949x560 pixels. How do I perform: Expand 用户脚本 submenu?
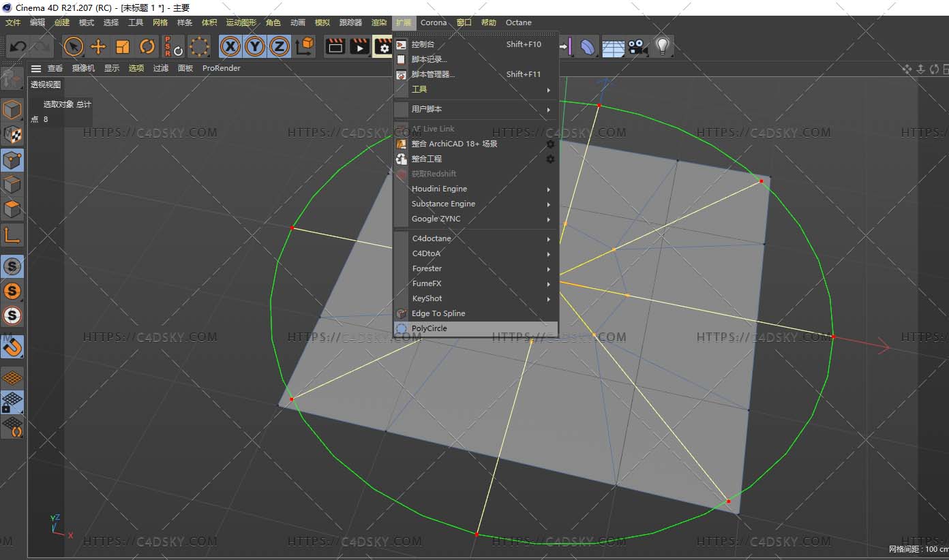pyautogui.click(x=476, y=109)
